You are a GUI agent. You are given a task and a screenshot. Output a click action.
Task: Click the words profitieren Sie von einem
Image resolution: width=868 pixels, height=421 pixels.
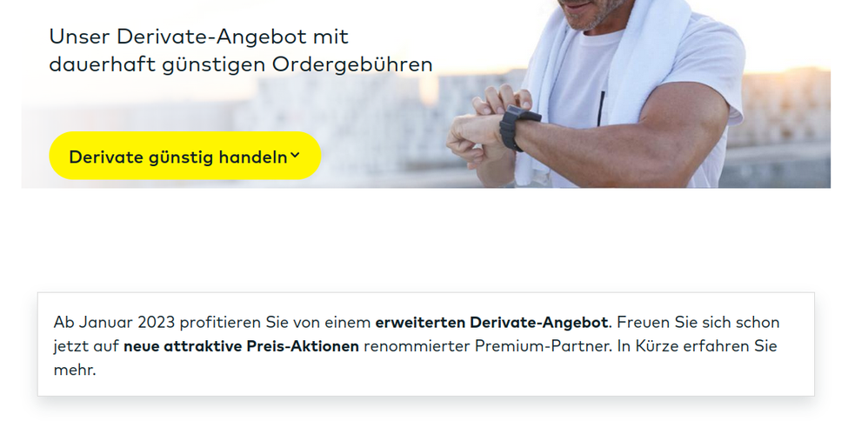[275, 323]
